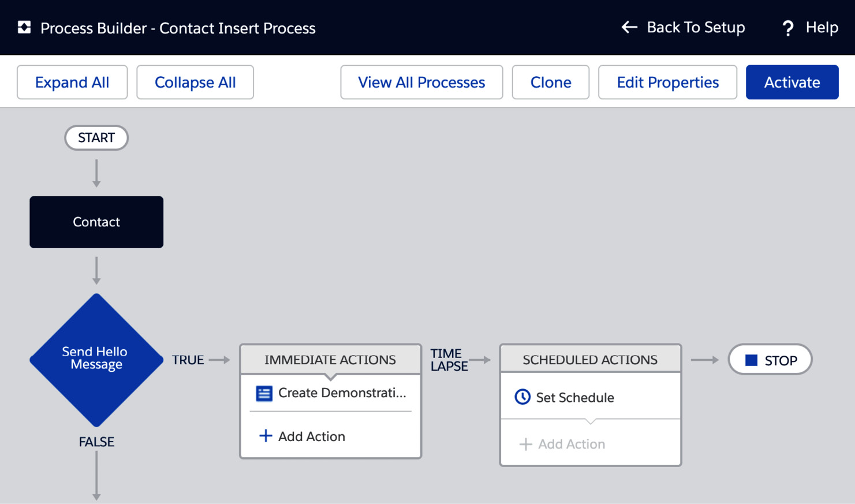
Task: Click the disabled Add Action plus icon
Action: 525,444
